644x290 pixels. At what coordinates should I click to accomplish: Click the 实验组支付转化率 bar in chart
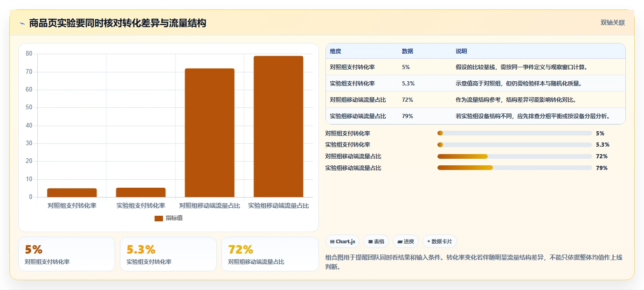pyautogui.click(x=141, y=192)
